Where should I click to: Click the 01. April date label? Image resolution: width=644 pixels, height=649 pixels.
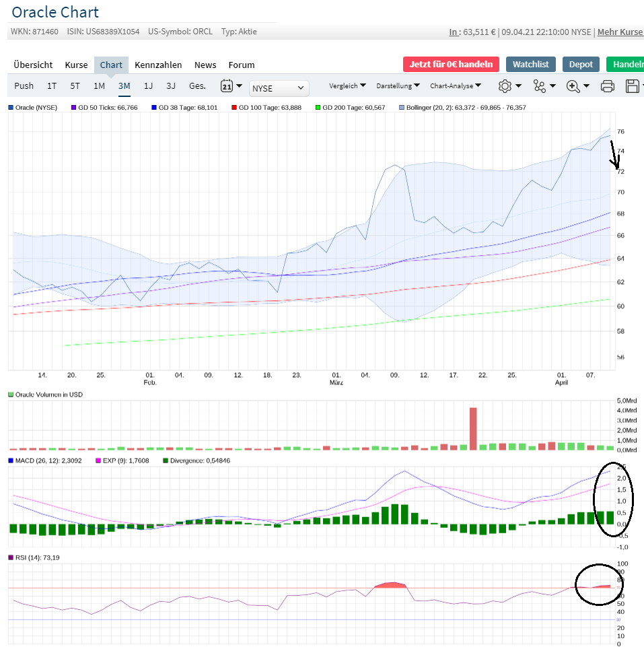click(561, 379)
